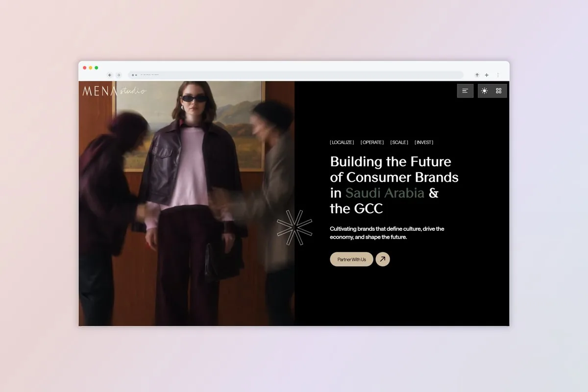
Task: Go forward with the browser forward arrow
Action: pos(119,75)
